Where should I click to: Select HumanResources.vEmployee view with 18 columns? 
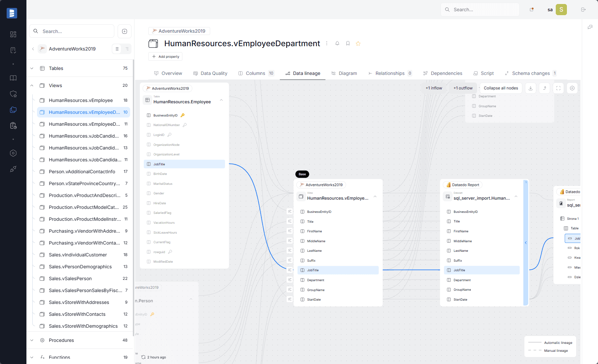(x=84, y=100)
